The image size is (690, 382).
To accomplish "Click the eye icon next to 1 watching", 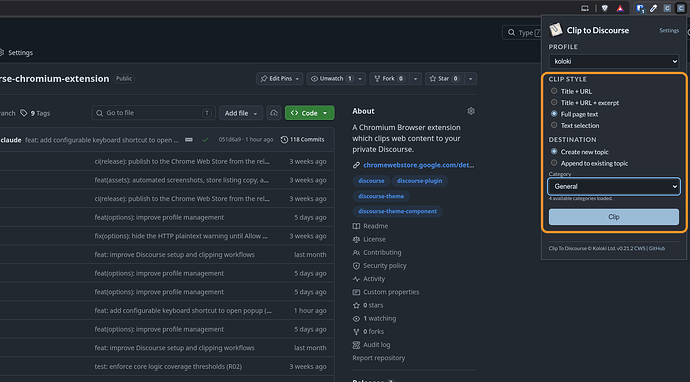I will tap(356, 319).
